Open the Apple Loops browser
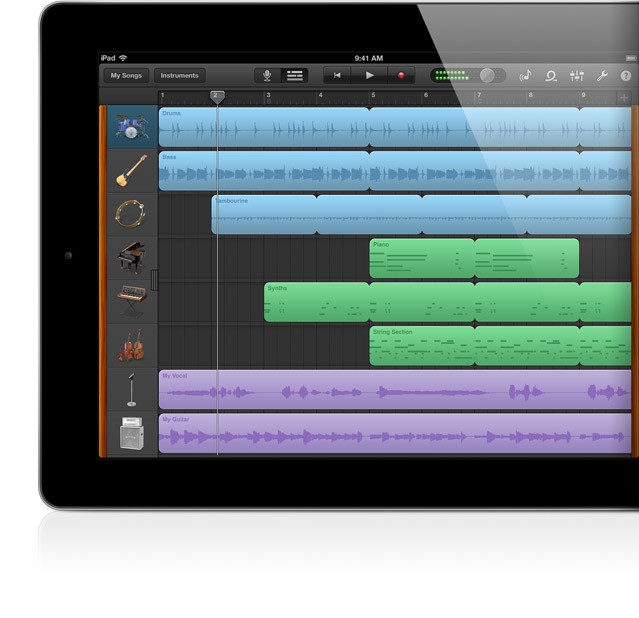 551,76
